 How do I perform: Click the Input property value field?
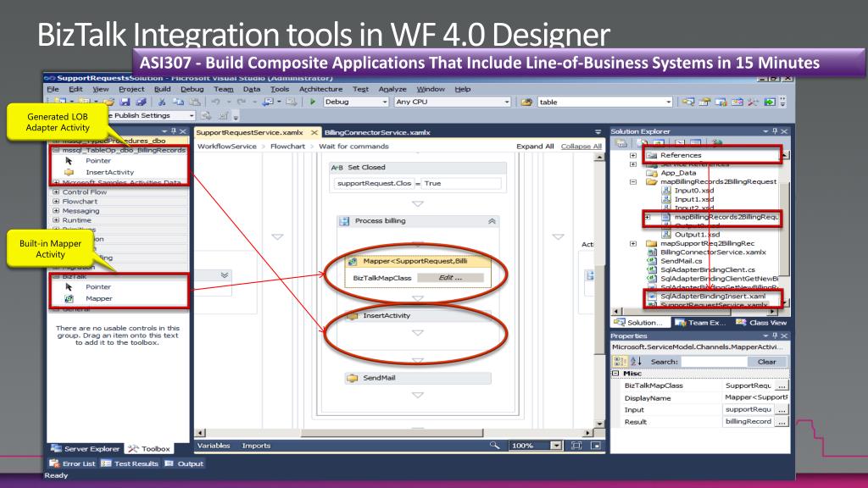click(x=748, y=409)
